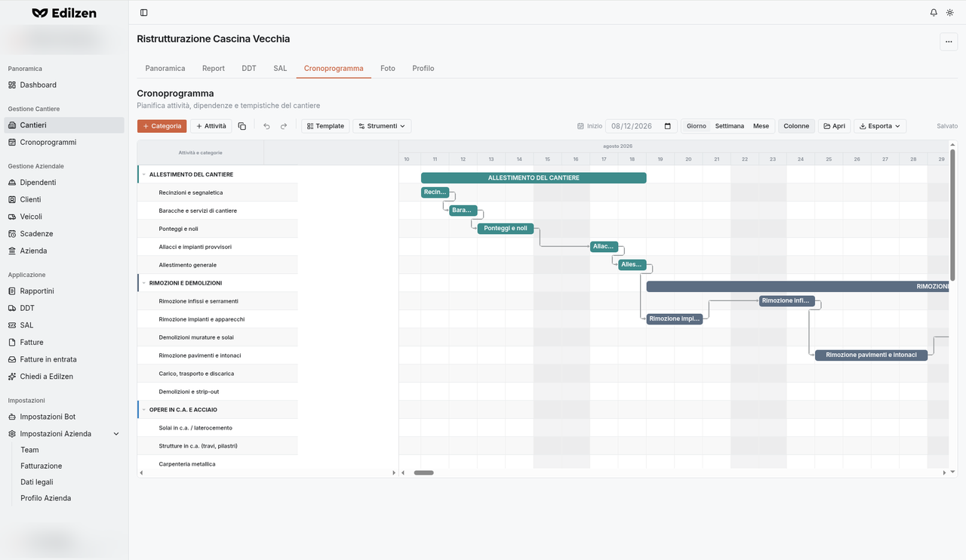Switch to the Panoramica tab
Viewport: 966px width, 560px height.
pyautogui.click(x=165, y=68)
